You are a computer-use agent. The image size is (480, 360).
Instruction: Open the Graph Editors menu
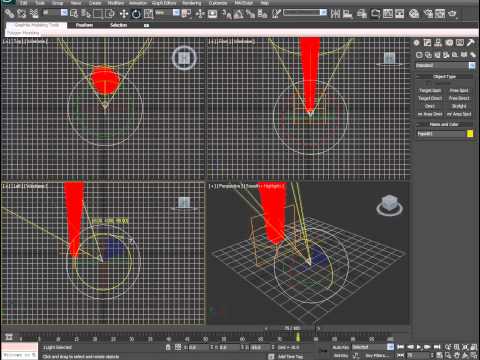pyautogui.click(x=164, y=3)
